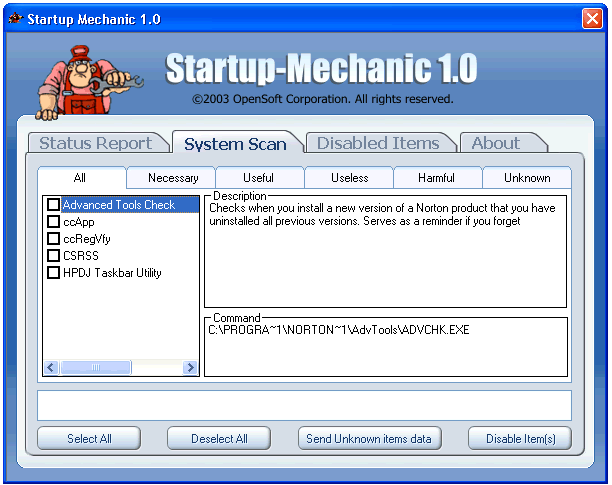Open the Disabled Items tab

pos(379,143)
